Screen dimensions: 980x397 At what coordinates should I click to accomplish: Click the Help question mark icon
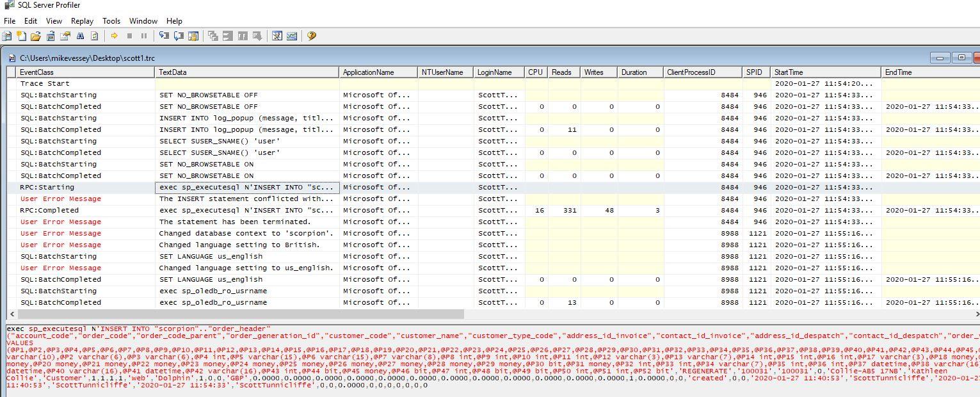tap(312, 36)
